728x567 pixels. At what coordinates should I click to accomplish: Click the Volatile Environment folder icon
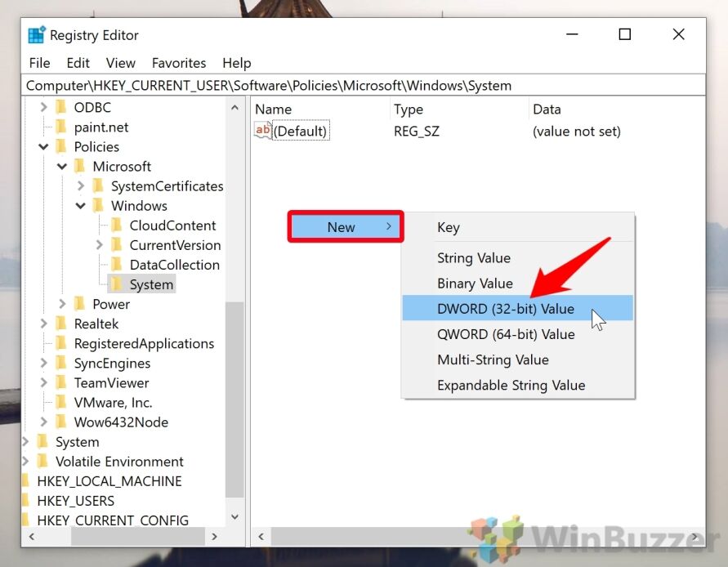42,461
